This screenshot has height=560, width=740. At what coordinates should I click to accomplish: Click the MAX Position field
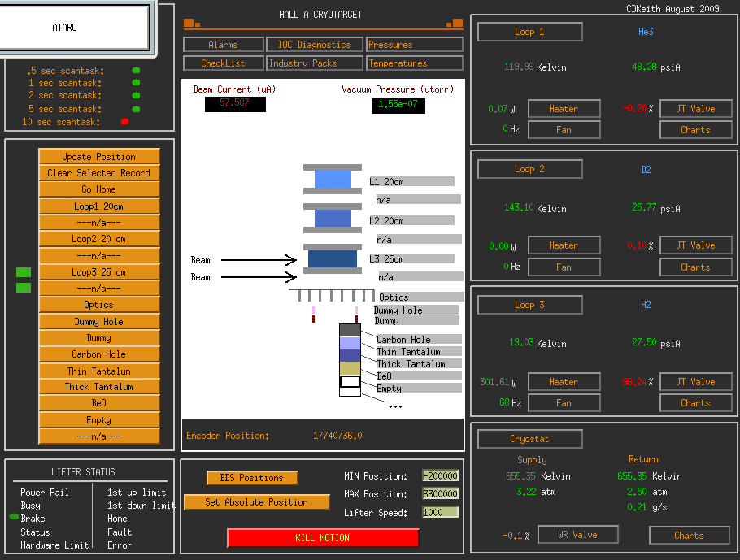tap(440, 494)
